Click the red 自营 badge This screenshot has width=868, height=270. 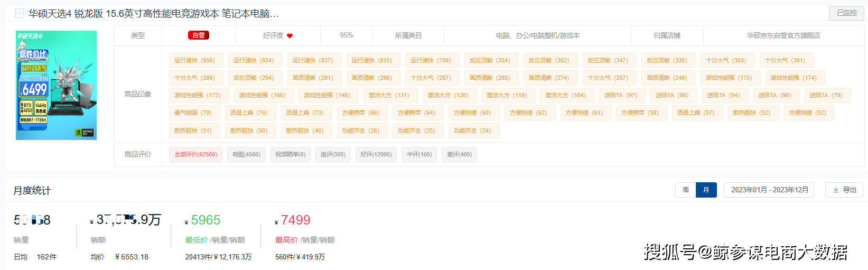(x=199, y=35)
